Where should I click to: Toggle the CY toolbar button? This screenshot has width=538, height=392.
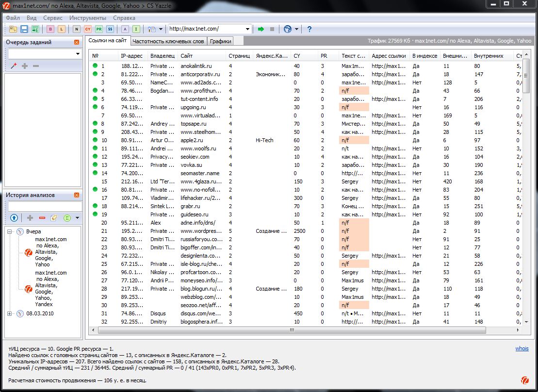[x=88, y=29]
